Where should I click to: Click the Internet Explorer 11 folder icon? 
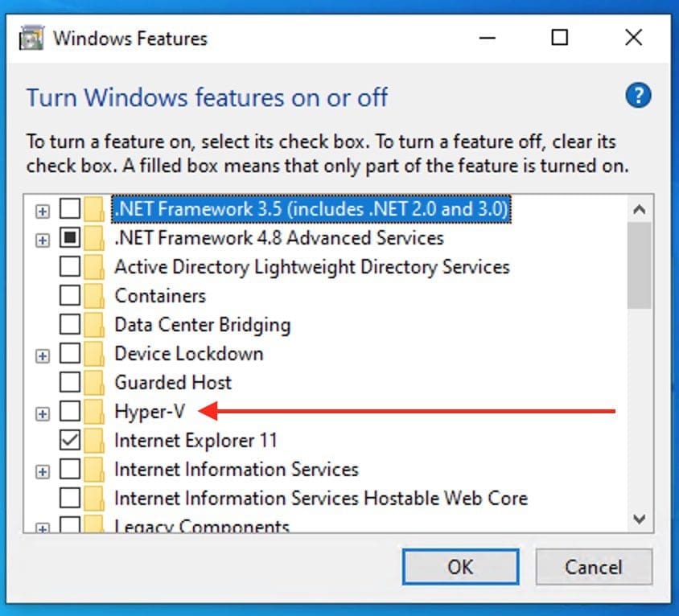tap(95, 441)
